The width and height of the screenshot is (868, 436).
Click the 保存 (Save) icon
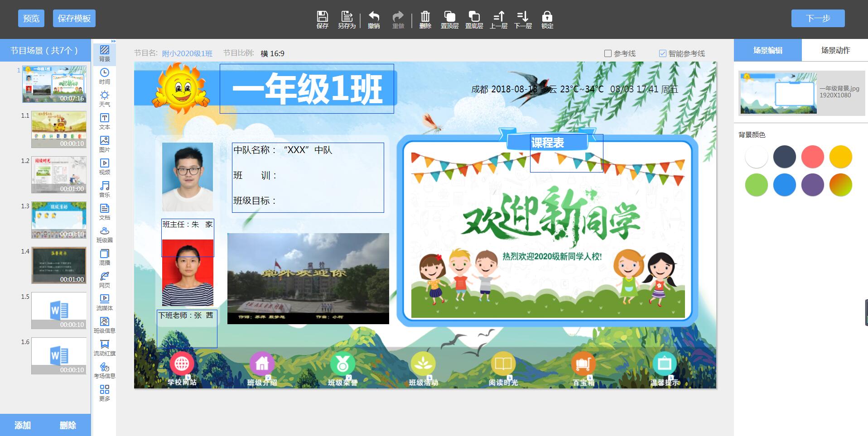[322, 19]
